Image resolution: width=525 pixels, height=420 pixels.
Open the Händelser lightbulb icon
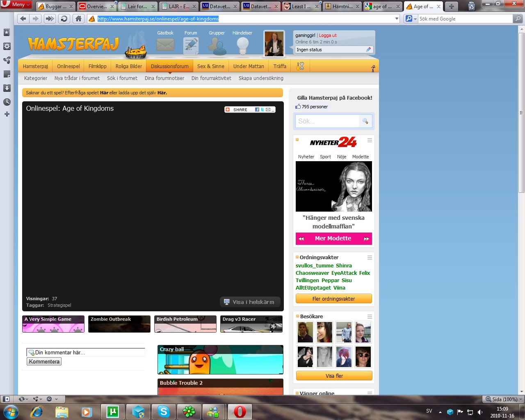[243, 46]
